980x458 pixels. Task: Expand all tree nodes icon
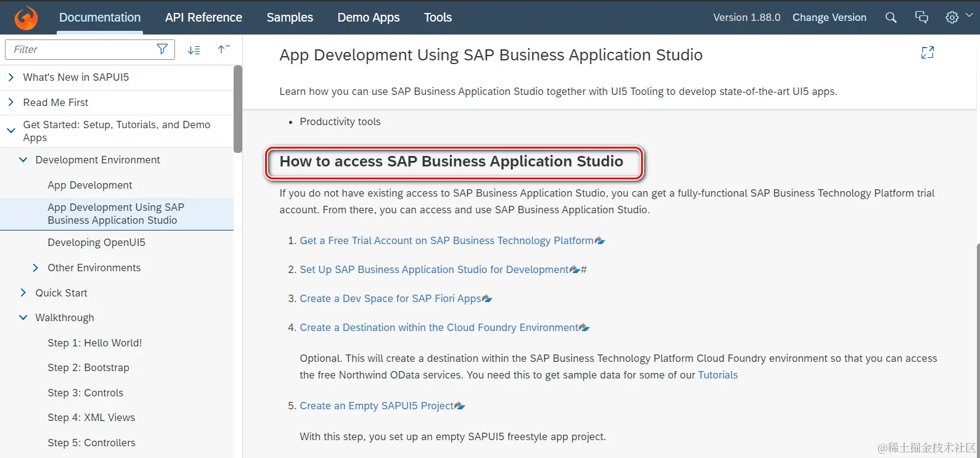194,50
